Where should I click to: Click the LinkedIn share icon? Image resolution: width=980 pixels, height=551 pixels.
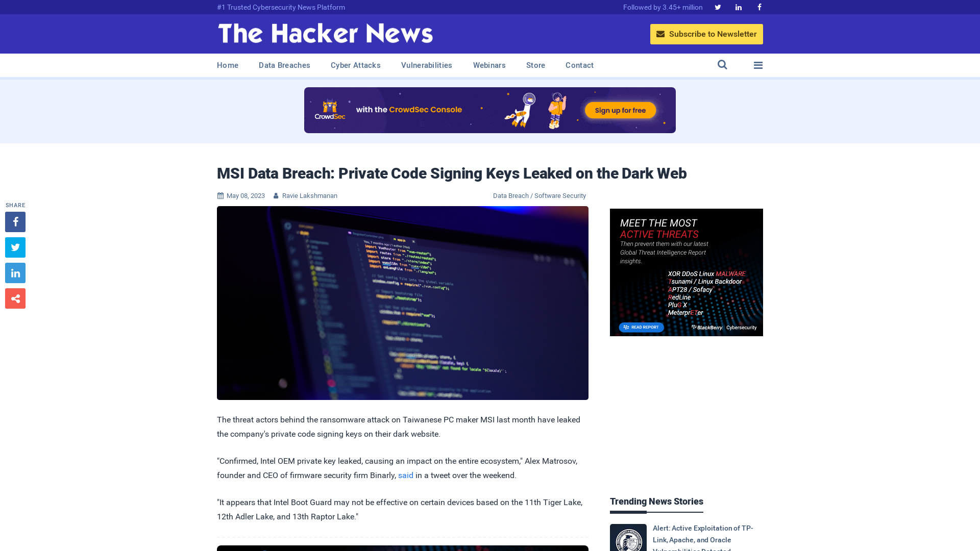point(15,272)
